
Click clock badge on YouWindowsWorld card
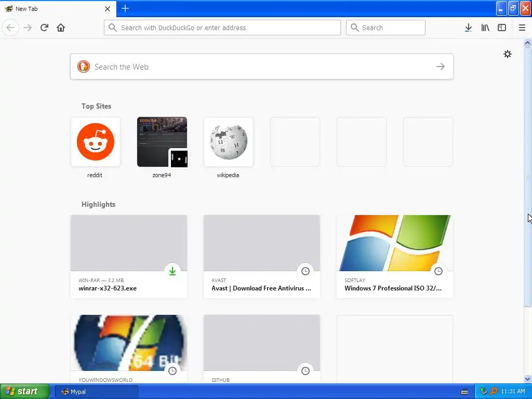click(172, 371)
